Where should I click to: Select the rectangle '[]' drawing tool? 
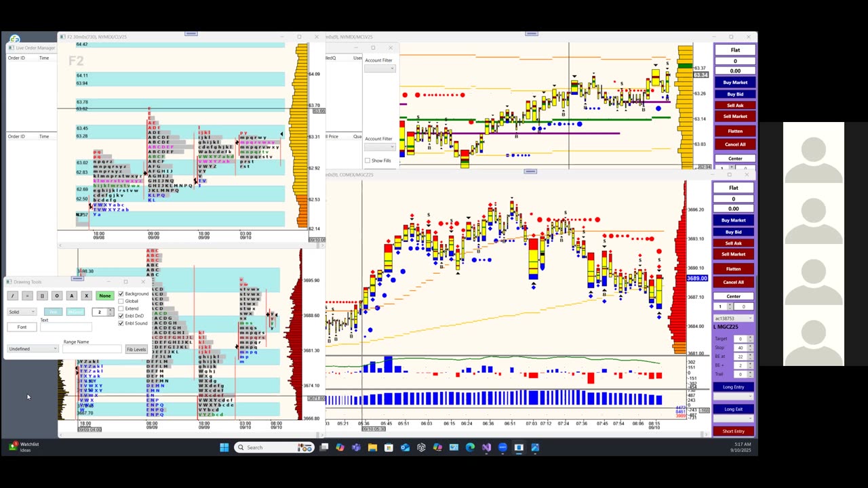[42, 296]
